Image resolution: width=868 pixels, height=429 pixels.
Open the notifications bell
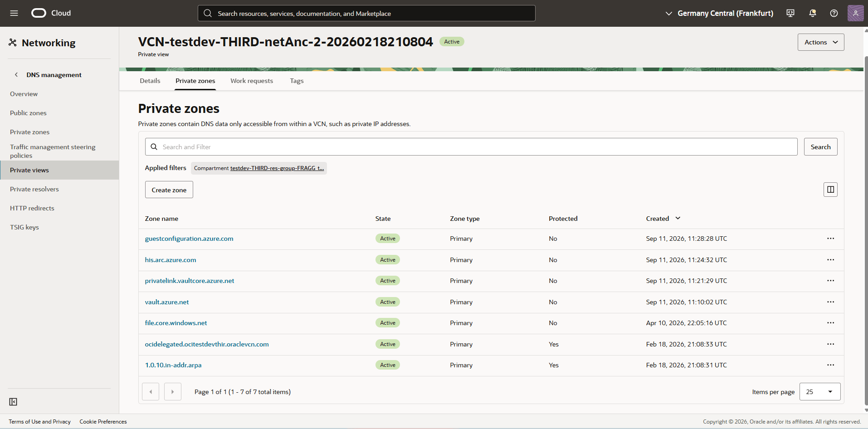tap(812, 13)
